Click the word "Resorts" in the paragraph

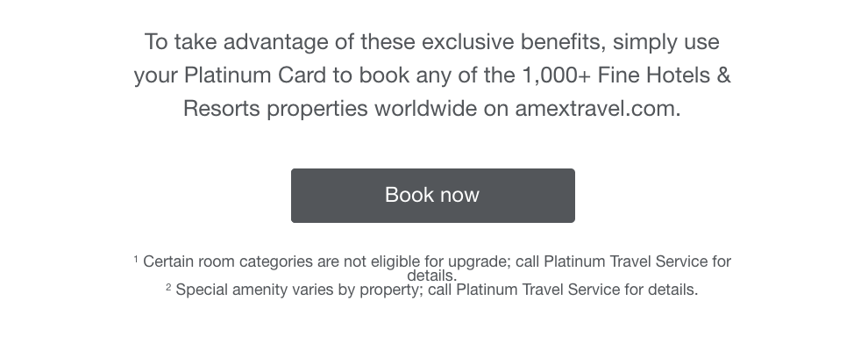pyautogui.click(x=222, y=110)
